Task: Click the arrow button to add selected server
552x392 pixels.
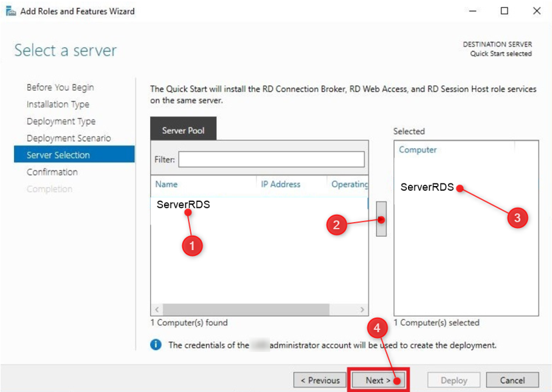Action: click(381, 219)
